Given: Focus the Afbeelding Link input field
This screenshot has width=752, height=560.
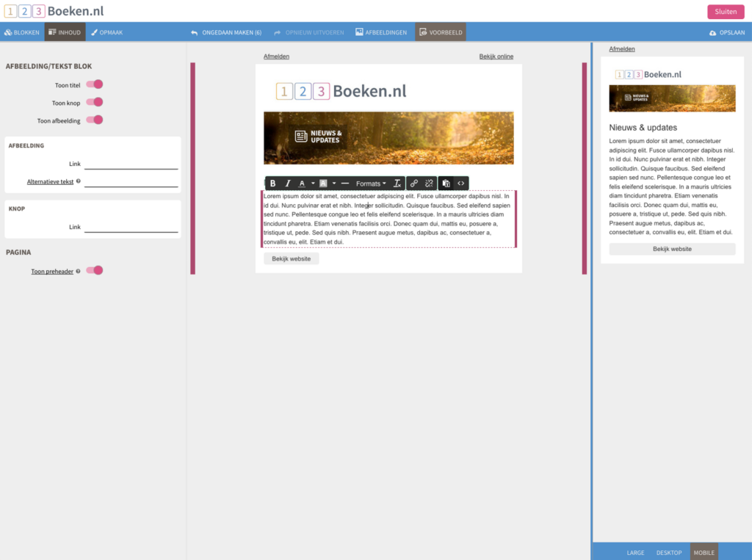Looking at the screenshot, I should tap(131, 164).
